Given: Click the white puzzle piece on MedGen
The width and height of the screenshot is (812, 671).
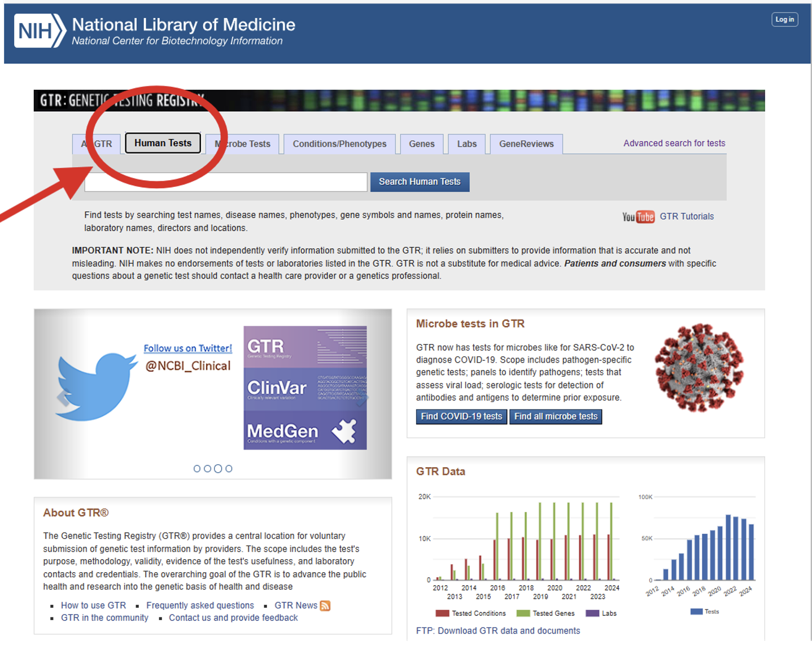Looking at the screenshot, I should click(x=344, y=432).
